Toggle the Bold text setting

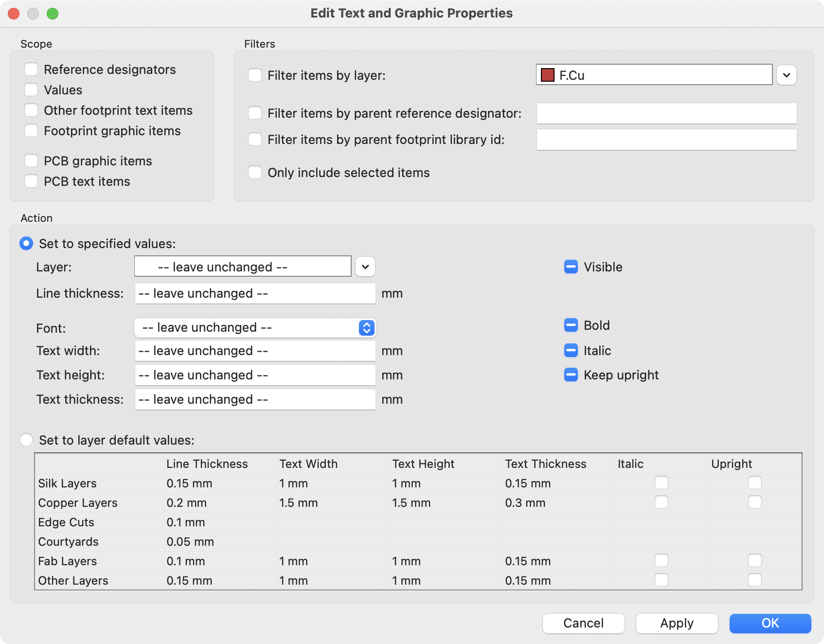point(570,325)
